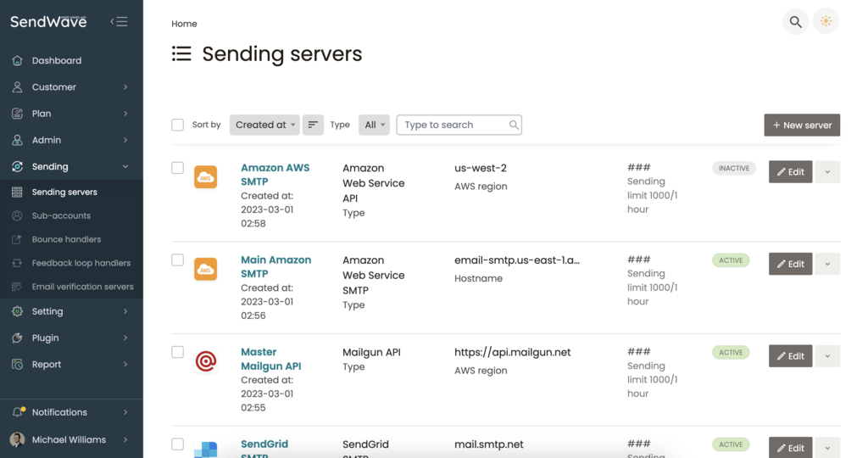Open the Created at sort dropdown

click(265, 125)
